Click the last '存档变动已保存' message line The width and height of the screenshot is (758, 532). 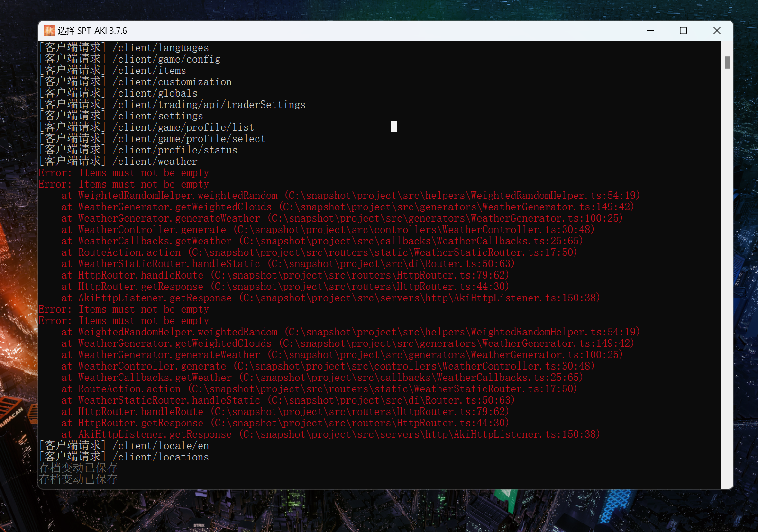point(78,479)
